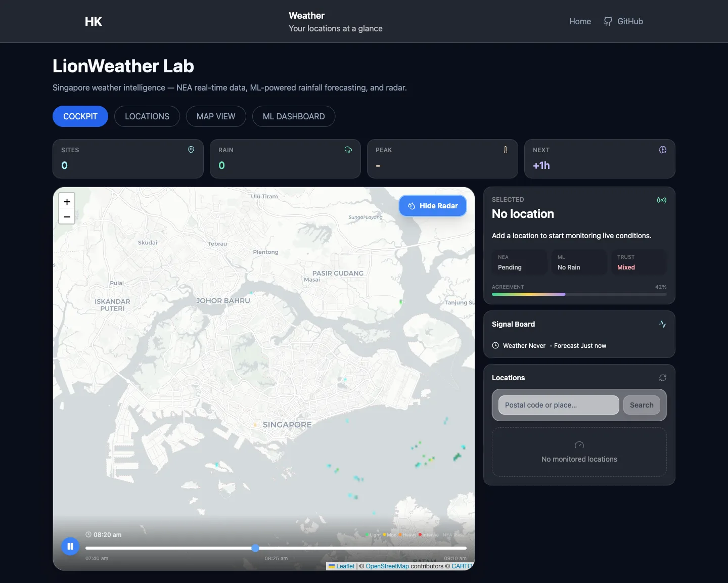Viewport: 728px width, 583px height.
Task: Click the live signal icon in Selected panel
Action: 662,200
